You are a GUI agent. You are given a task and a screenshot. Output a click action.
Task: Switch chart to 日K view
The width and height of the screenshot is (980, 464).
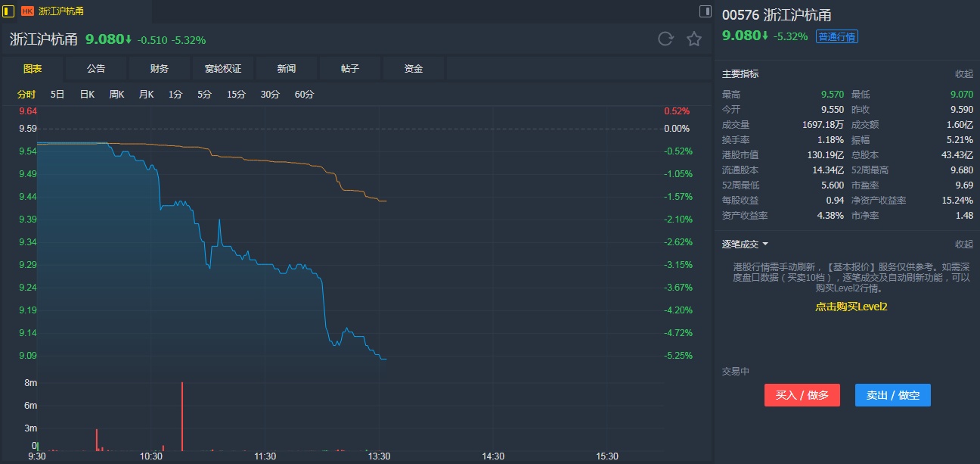(87, 95)
